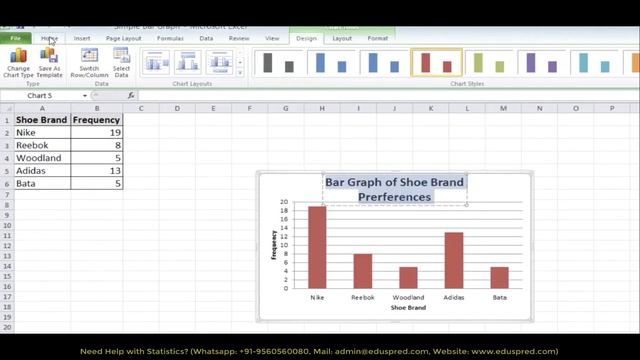This screenshot has width=640, height=360.
Task: Click the 'Frequency' header cell
Action: (97, 120)
